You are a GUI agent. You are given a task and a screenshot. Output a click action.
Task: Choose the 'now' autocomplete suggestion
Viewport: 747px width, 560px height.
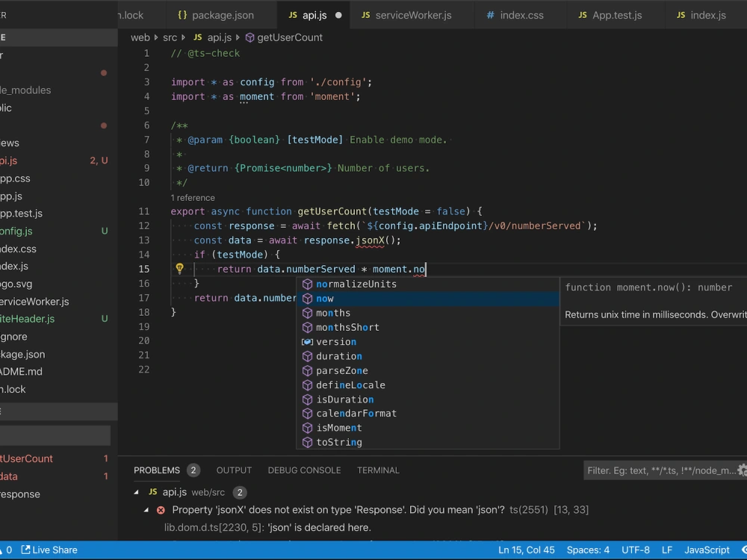tap(427, 299)
